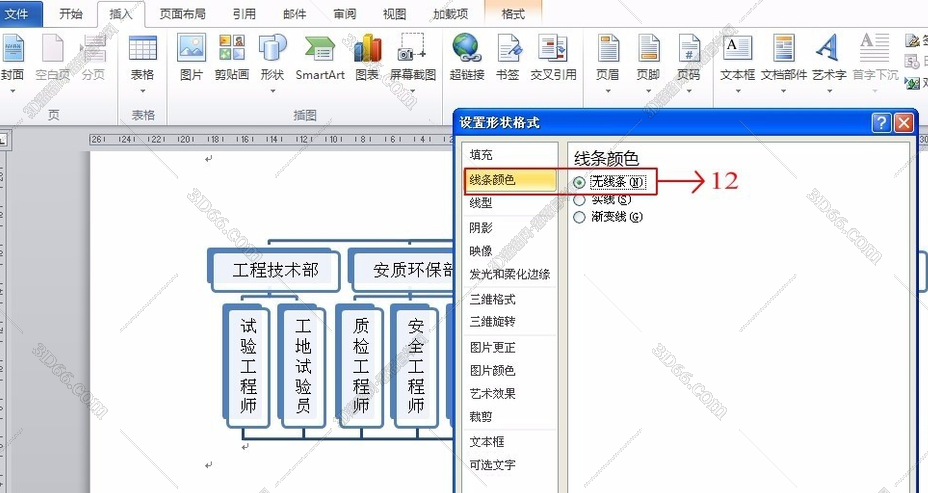Click the SmartArt icon in ribbon
Viewport: 928px width, 493px height.
pos(320,56)
